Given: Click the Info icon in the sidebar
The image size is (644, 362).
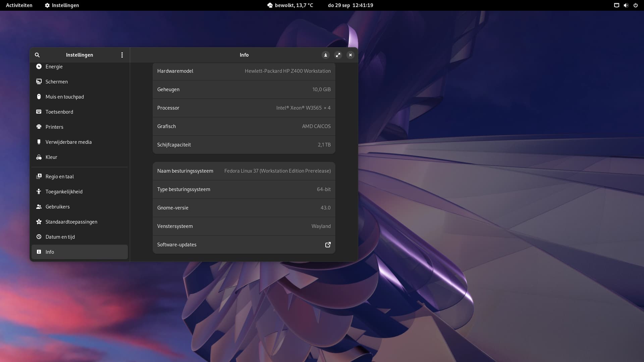Looking at the screenshot, I should tap(39, 252).
